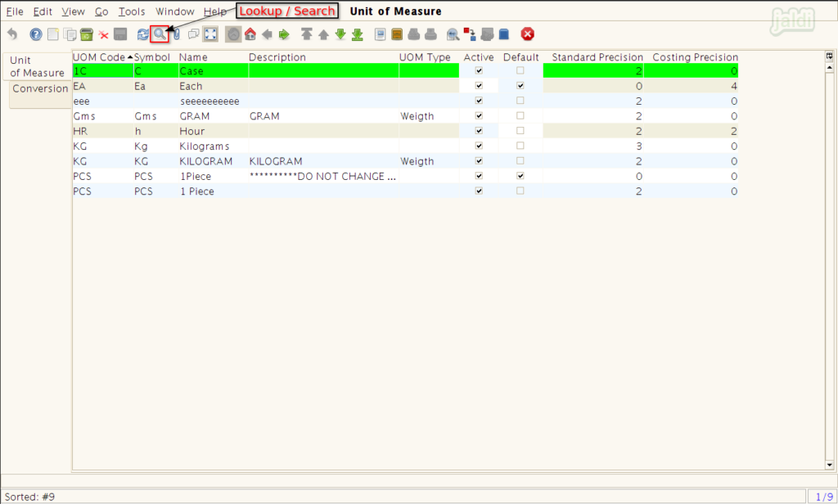Go to previous record with the gray up arrow
The width and height of the screenshot is (838, 504).
323,34
